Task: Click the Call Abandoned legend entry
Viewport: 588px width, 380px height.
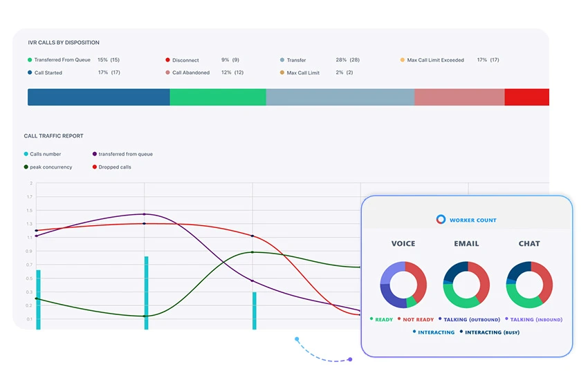Action: tap(190, 73)
